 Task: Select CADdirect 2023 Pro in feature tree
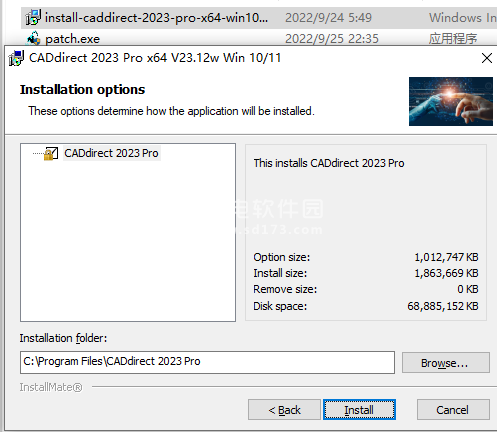click(112, 153)
